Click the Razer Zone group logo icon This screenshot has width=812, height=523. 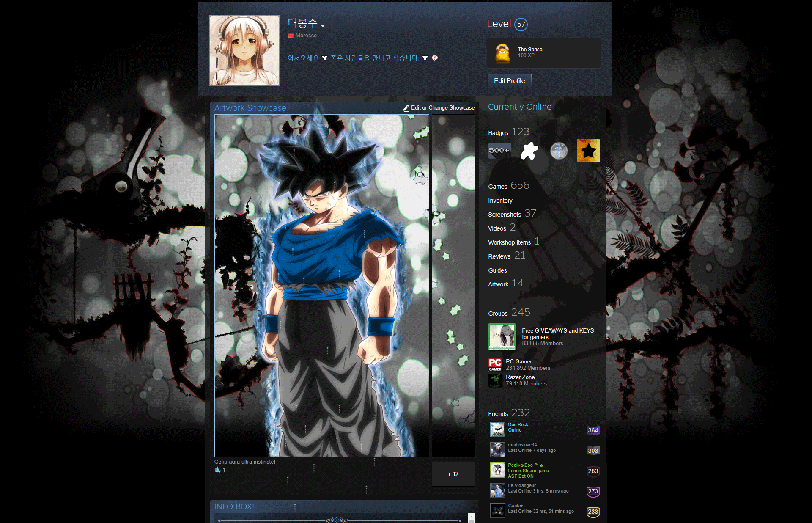495,380
